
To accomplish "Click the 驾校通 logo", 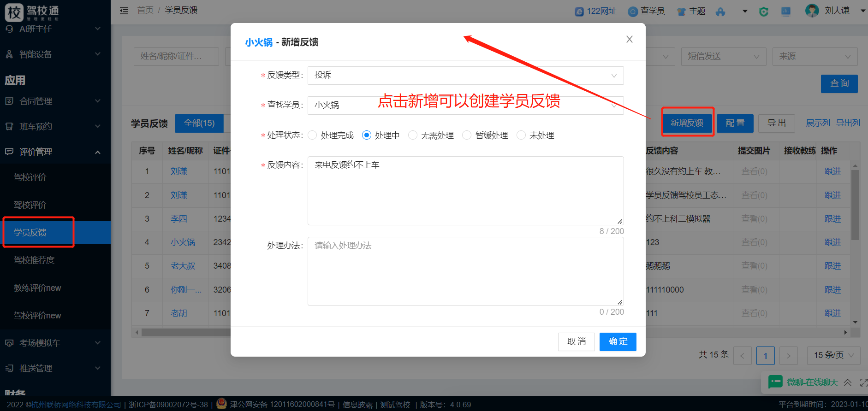I will [32, 12].
